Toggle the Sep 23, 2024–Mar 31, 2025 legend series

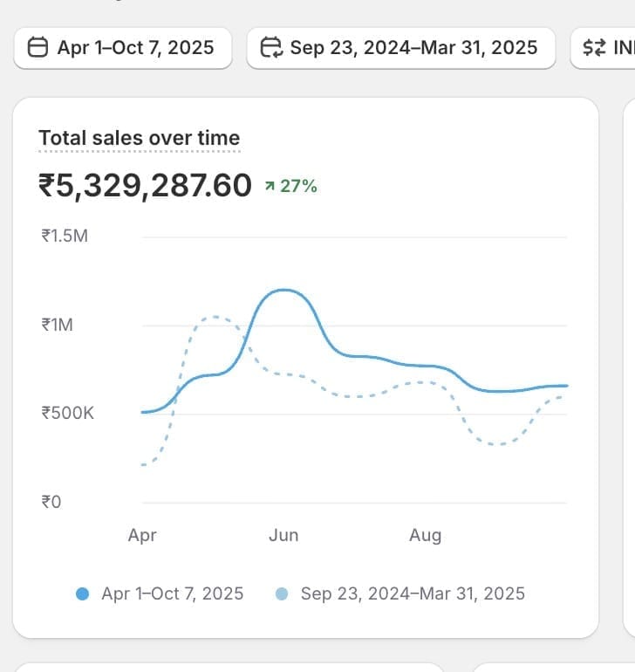coord(413,594)
